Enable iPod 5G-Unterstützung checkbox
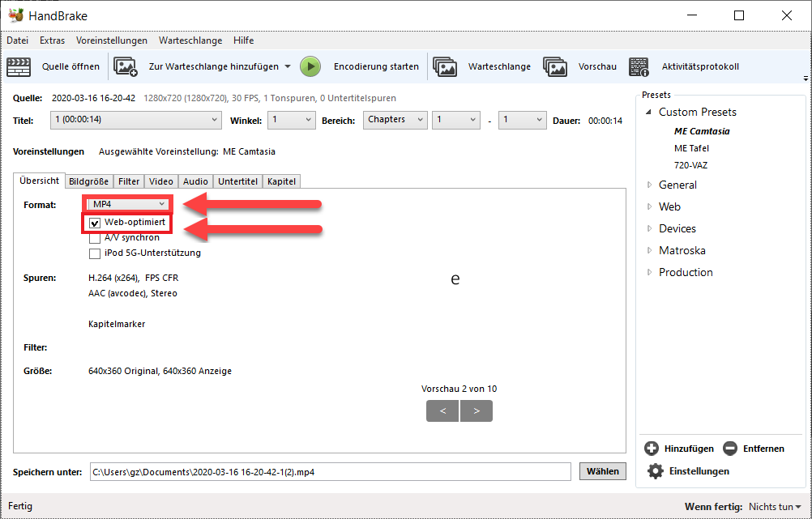Screen dimensions: 812x519 click(95, 253)
